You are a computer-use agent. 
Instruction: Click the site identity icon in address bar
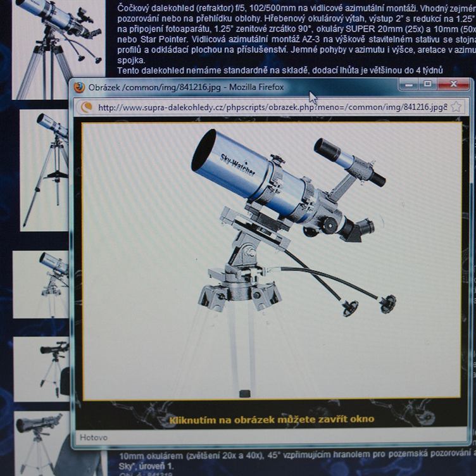(x=86, y=107)
